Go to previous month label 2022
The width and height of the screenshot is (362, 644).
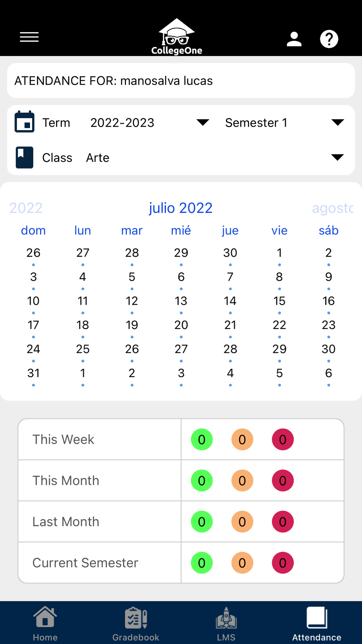tap(26, 208)
